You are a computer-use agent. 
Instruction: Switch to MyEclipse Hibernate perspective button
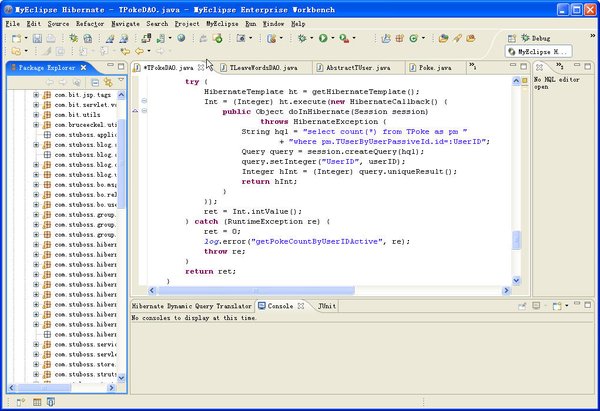pos(538,51)
